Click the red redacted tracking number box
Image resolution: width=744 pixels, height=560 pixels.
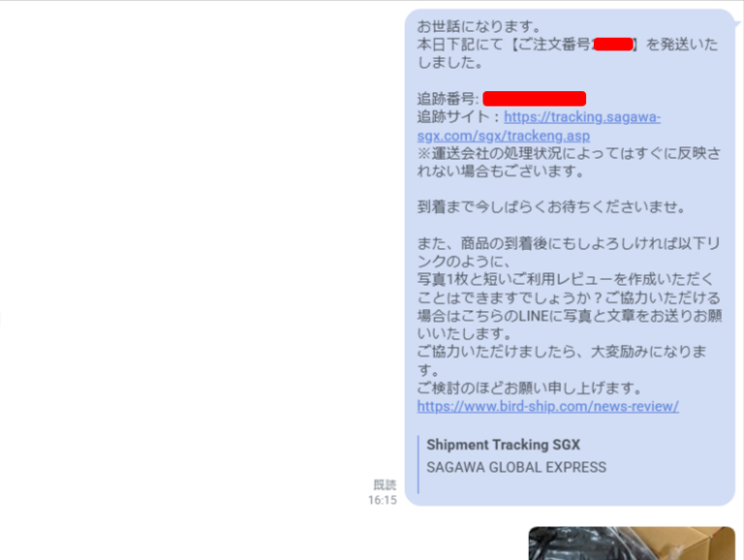point(535,98)
